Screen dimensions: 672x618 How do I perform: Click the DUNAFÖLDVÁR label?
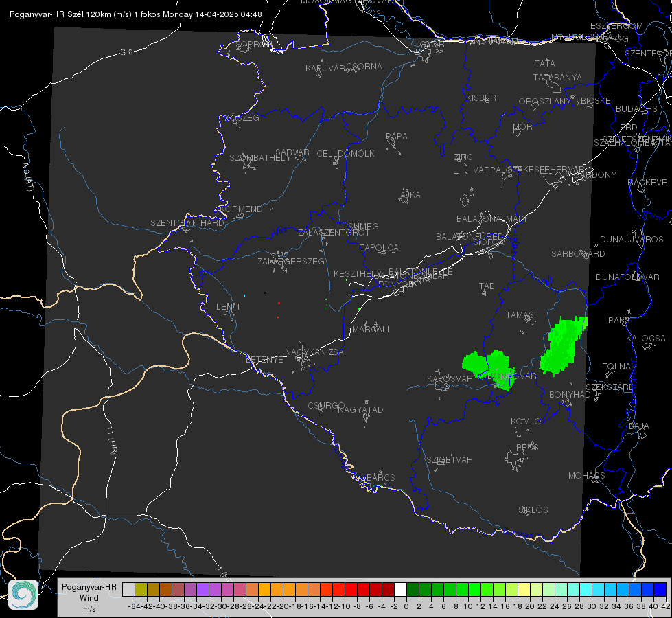[627, 277]
